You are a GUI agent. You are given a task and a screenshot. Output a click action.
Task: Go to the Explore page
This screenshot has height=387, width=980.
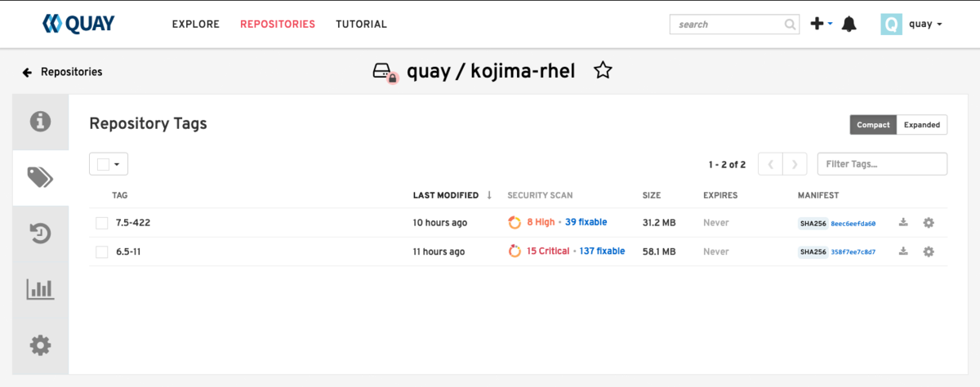point(196,24)
